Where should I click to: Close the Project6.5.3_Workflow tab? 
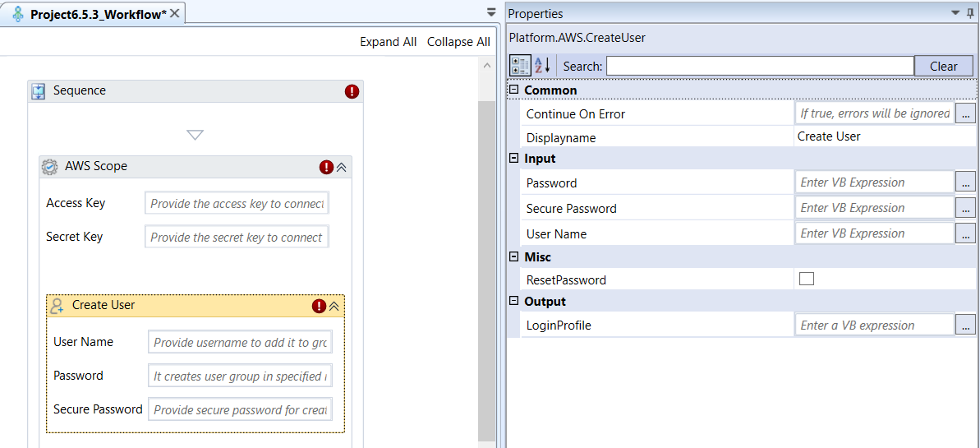tap(174, 13)
